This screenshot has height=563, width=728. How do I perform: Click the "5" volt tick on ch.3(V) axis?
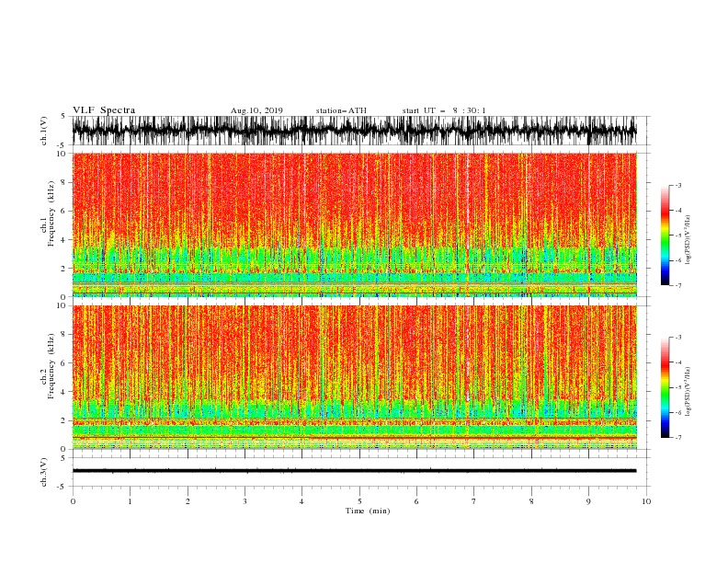[63, 458]
